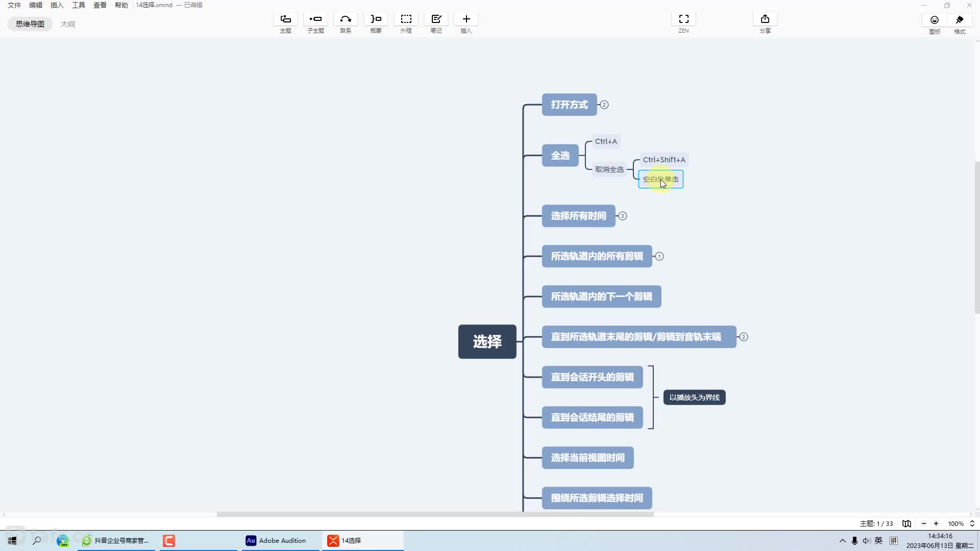Screen dimensions: 980x551
Task: Switch to 14选择 XMind taskbar item
Action: coord(362,540)
